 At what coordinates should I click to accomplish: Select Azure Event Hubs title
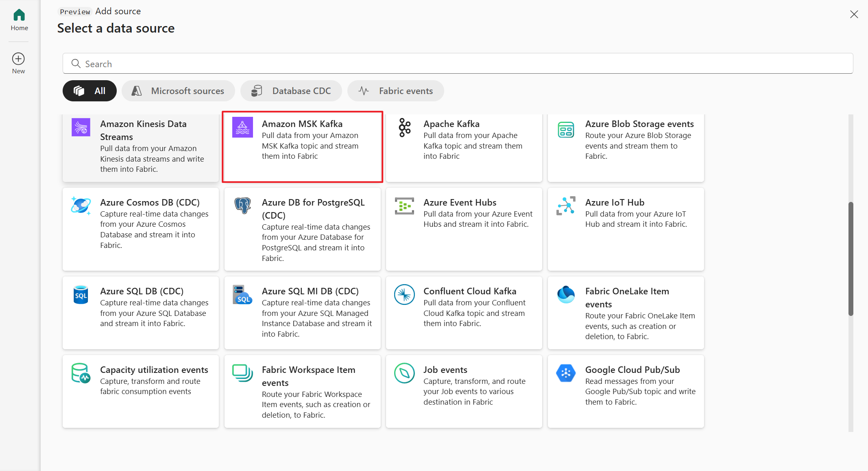(x=460, y=202)
